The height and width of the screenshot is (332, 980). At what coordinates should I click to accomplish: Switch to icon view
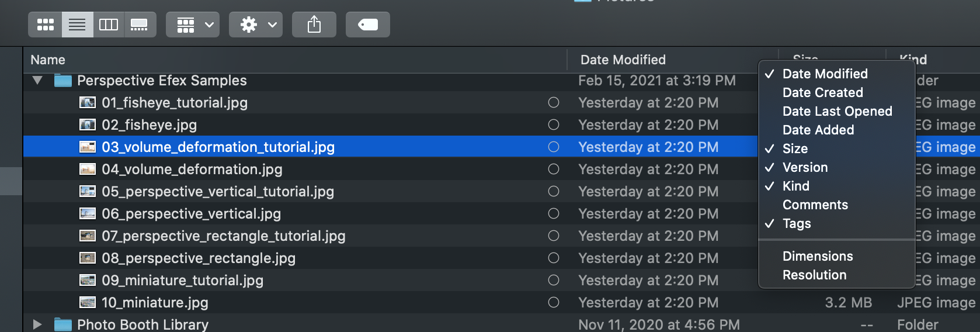[45, 25]
